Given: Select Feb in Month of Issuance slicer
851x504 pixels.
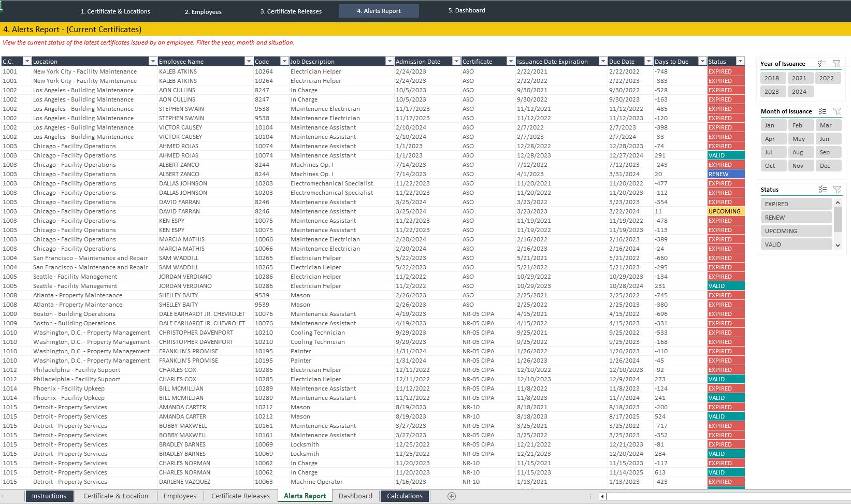Looking at the screenshot, I should (801, 125).
